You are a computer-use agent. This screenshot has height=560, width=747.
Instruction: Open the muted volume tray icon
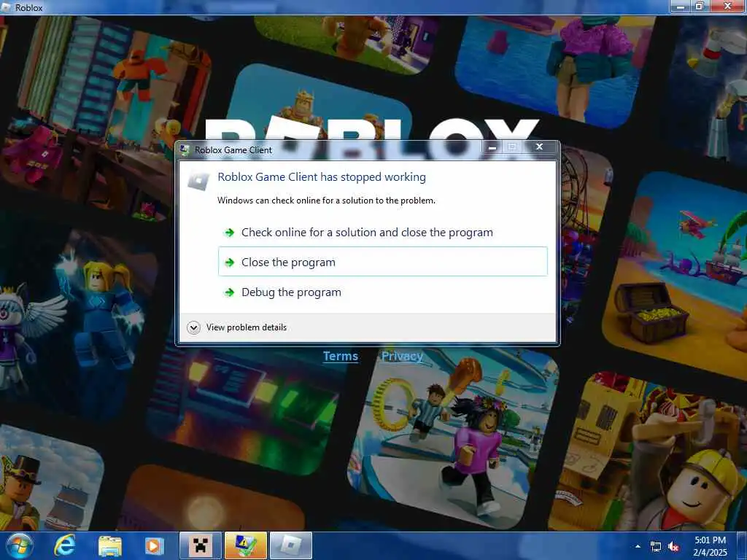[x=673, y=547]
